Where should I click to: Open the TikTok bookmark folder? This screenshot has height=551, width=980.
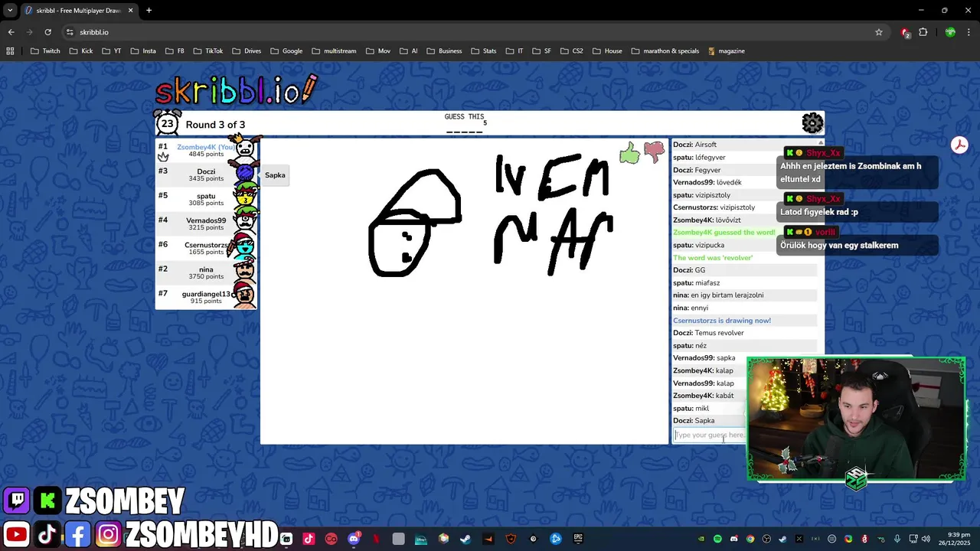click(207, 51)
